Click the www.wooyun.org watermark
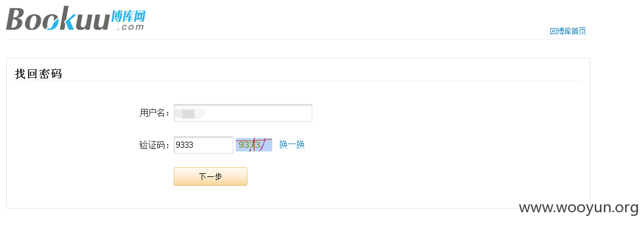This screenshot has width=644, height=225. click(x=579, y=208)
